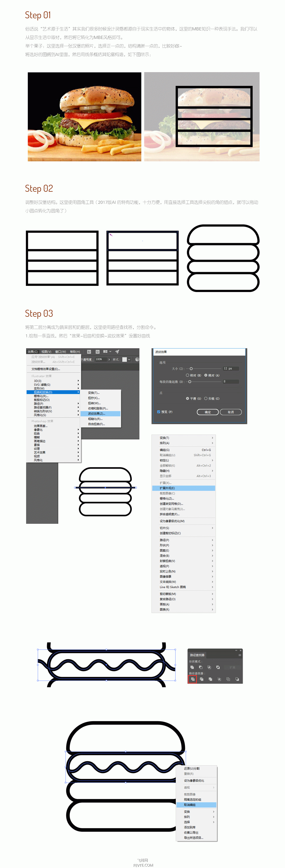The width and height of the screenshot is (285, 868).
Task: Choose 取消编组 in the context menu
Action: (x=196, y=805)
